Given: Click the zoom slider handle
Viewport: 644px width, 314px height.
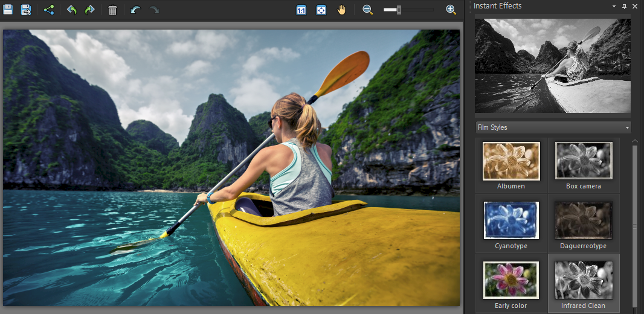Looking at the screenshot, I should point(399,10).
